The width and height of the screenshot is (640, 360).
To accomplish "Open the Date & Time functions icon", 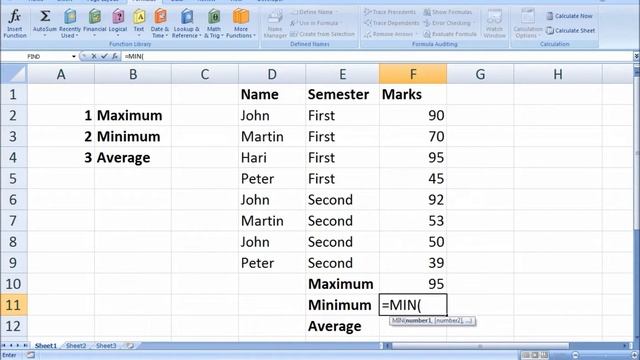I will [160, 17].
